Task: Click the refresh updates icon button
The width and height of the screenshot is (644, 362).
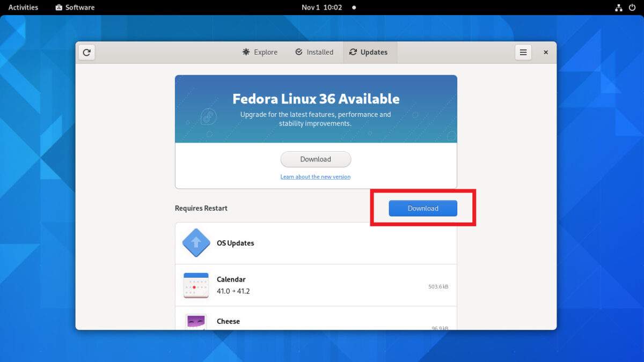Action: [x=87, y=53]
